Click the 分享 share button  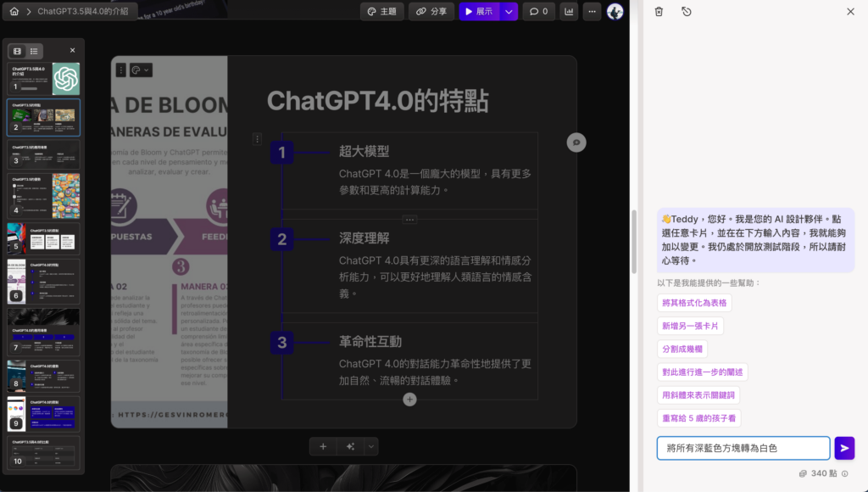pos(431,12)
